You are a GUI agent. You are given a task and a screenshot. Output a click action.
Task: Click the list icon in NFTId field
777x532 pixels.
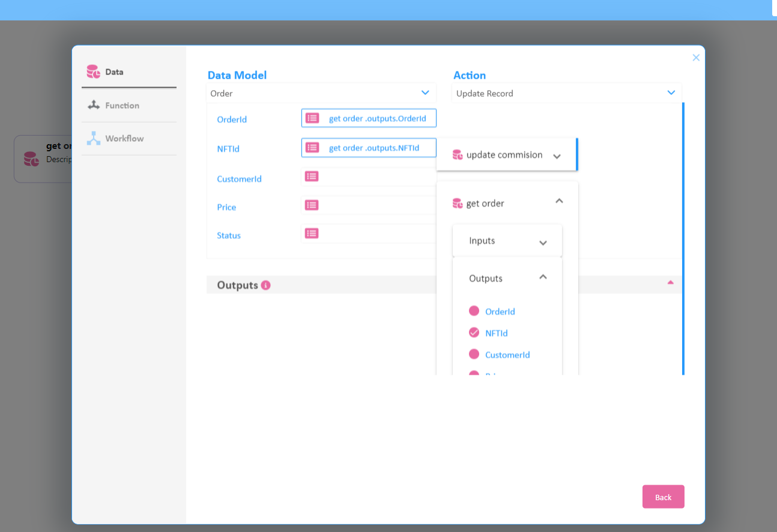312,147
